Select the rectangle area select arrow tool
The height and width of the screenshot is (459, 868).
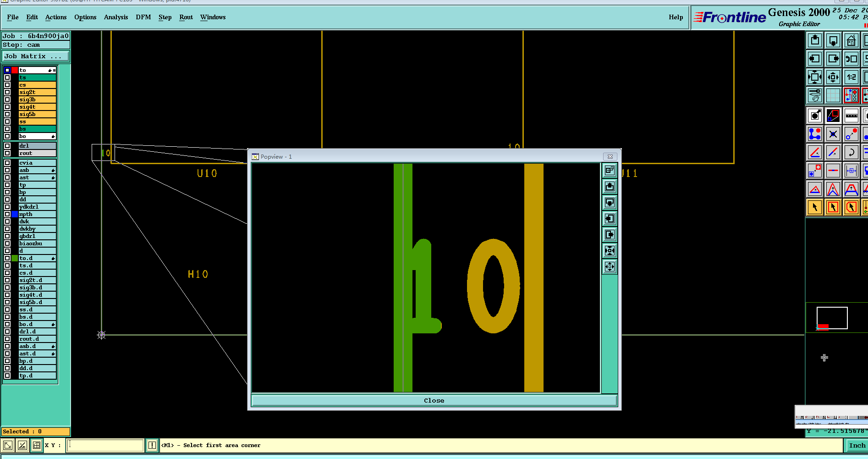(x=833, y=207)
